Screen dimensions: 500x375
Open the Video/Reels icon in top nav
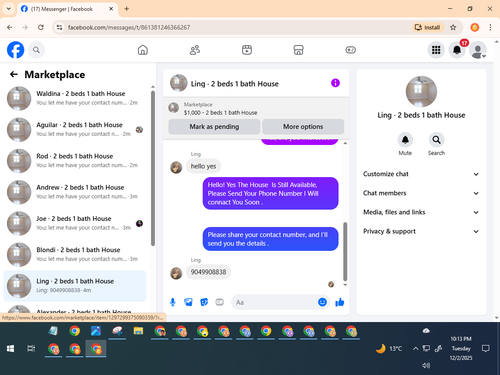coord(247,50)
